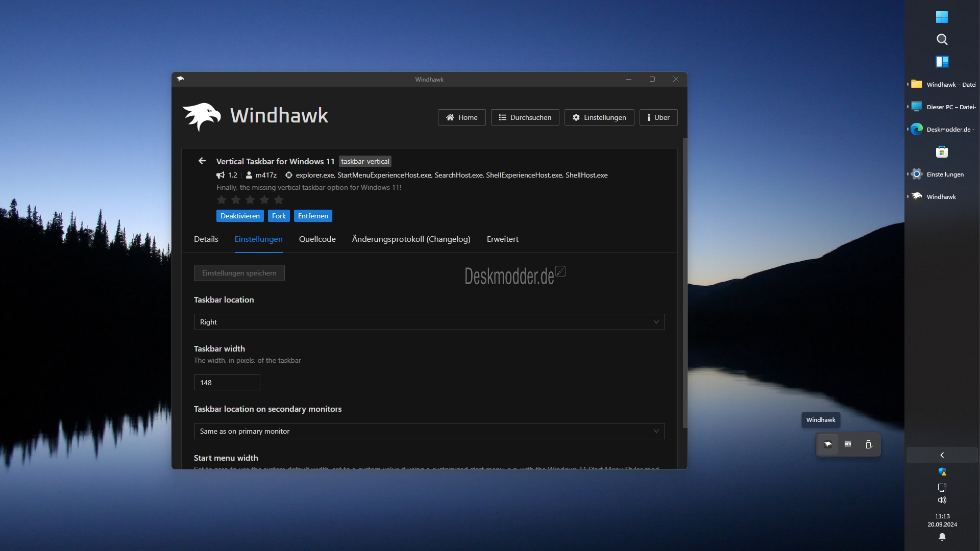Viewport: 980px width, 551px height.
Task: Launch Microsoft Store from the taskbar
Action: coord(942,152)
